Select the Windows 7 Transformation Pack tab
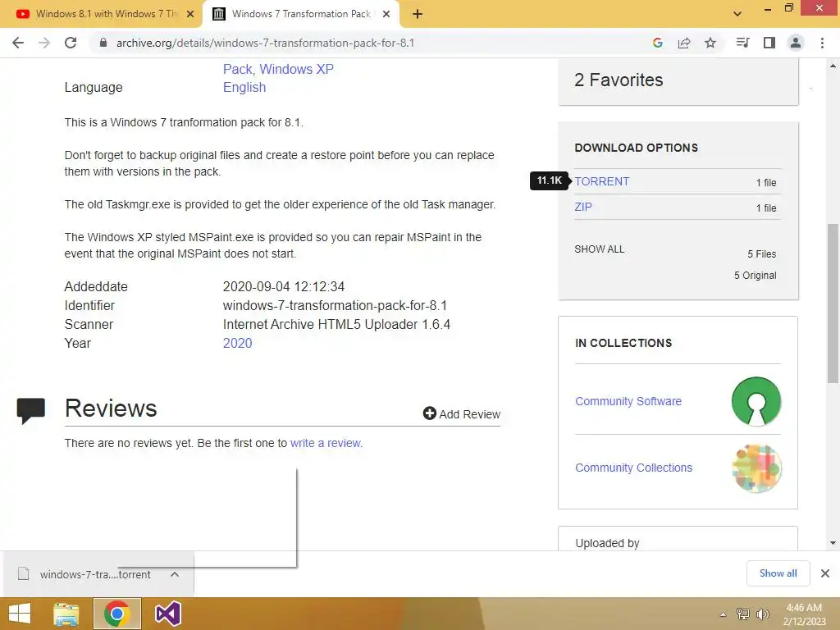 point(300,14)
